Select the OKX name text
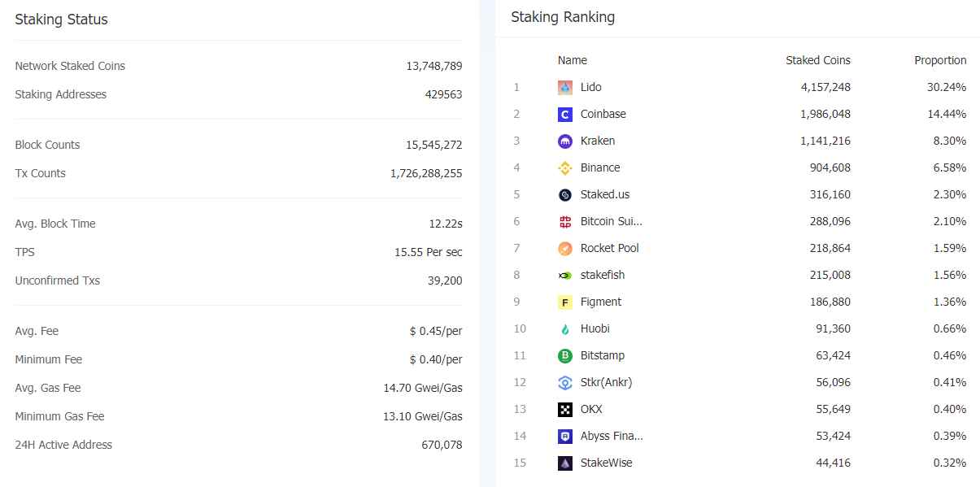The width and height of the screenshot is (980, 487). pyautogui.click(x=591, y=409)
